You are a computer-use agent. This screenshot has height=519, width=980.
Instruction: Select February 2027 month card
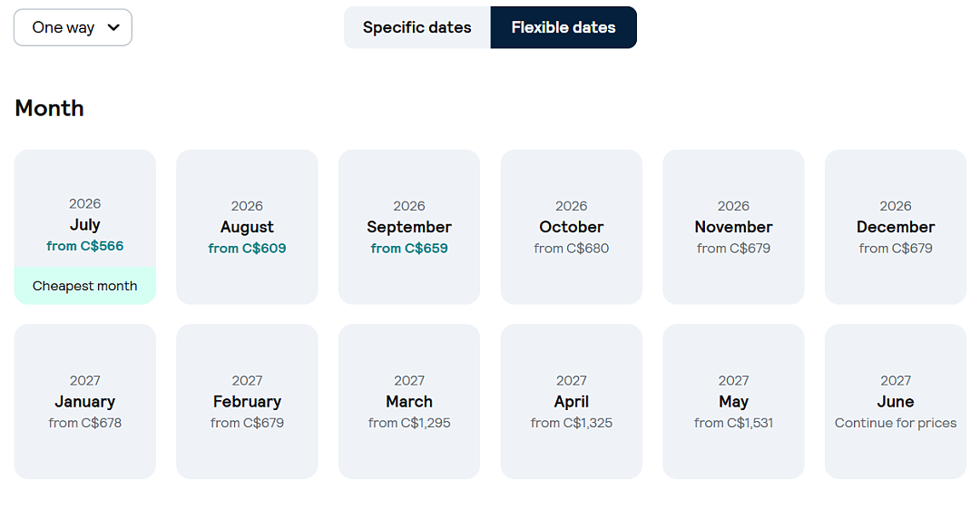coord(247,401)
